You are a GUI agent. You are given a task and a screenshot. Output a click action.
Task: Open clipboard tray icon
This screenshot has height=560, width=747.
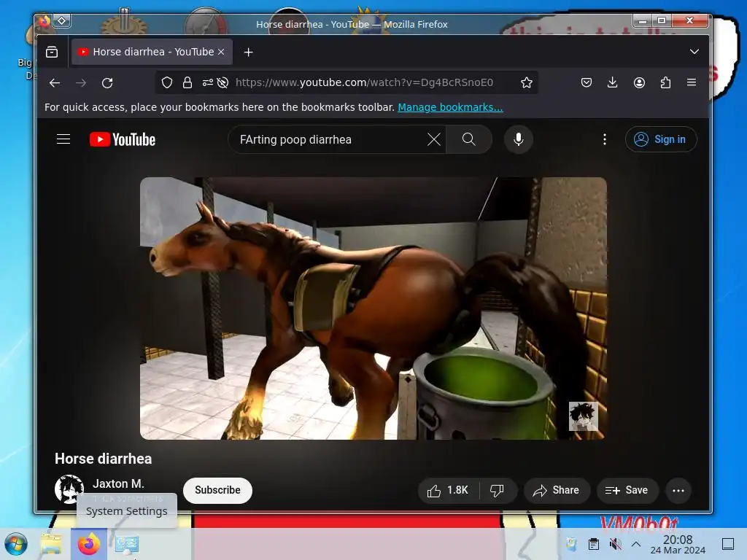pos(594,544)
